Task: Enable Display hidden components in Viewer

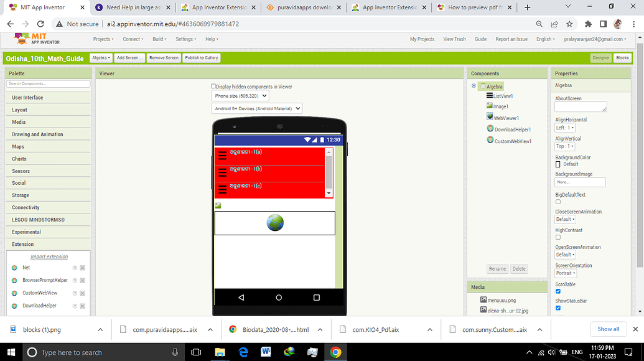Action: 212,86
